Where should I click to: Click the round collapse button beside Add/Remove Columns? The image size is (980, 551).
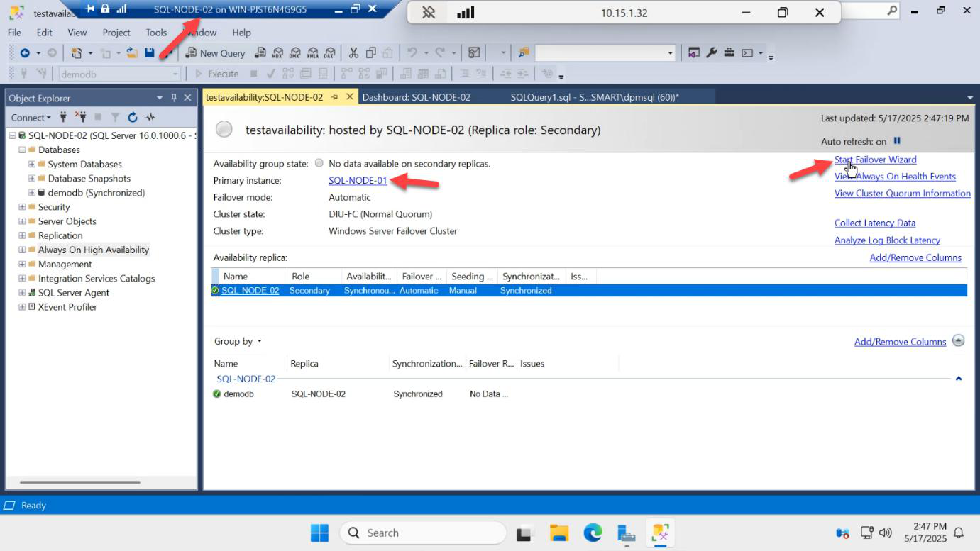pos(959,340)
